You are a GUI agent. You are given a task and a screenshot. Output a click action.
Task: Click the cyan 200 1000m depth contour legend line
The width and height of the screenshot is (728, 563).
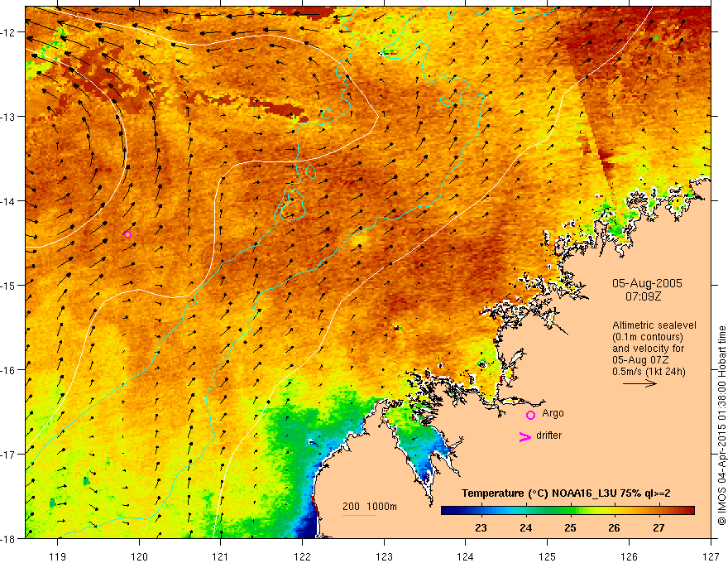[358, 515]
